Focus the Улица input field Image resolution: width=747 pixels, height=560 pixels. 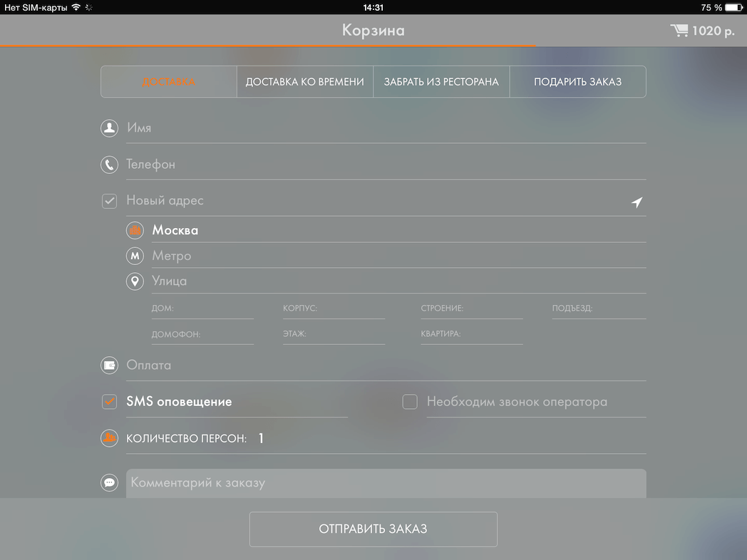[x=398, y=281]
